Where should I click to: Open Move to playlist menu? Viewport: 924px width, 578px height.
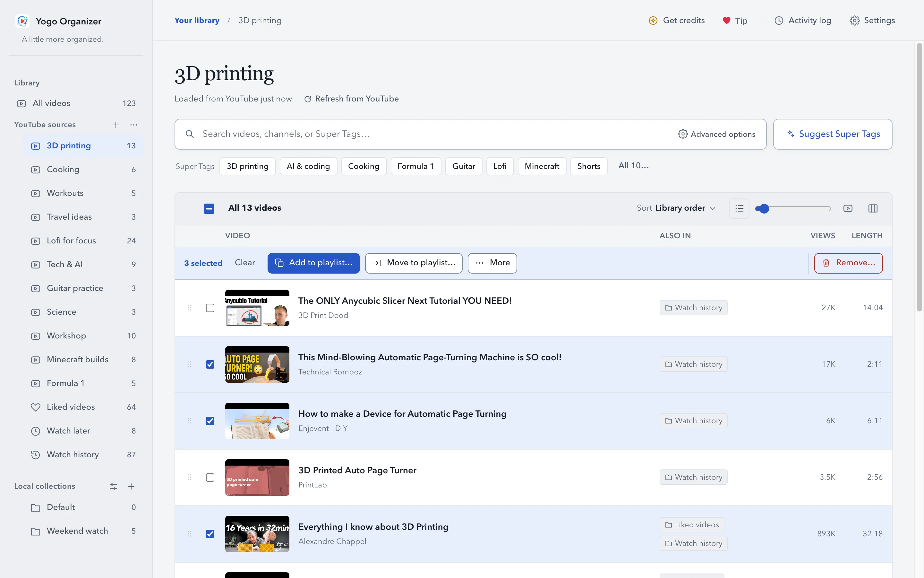tap(414, 263)
